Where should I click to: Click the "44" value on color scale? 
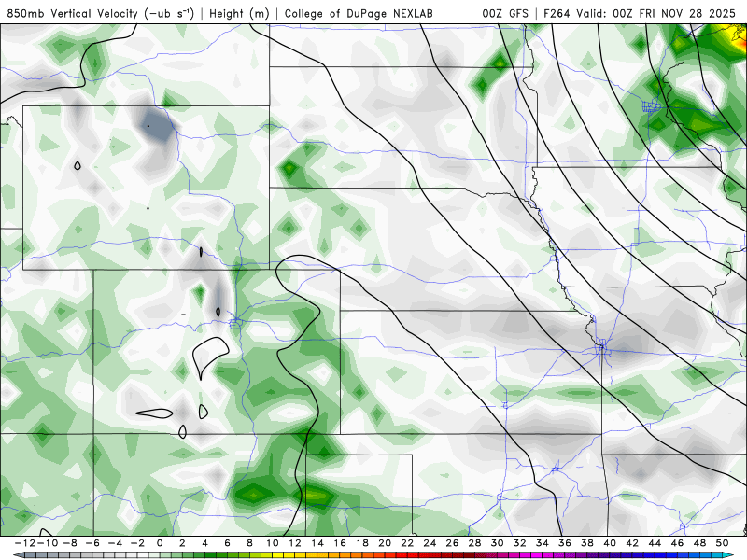655,543
